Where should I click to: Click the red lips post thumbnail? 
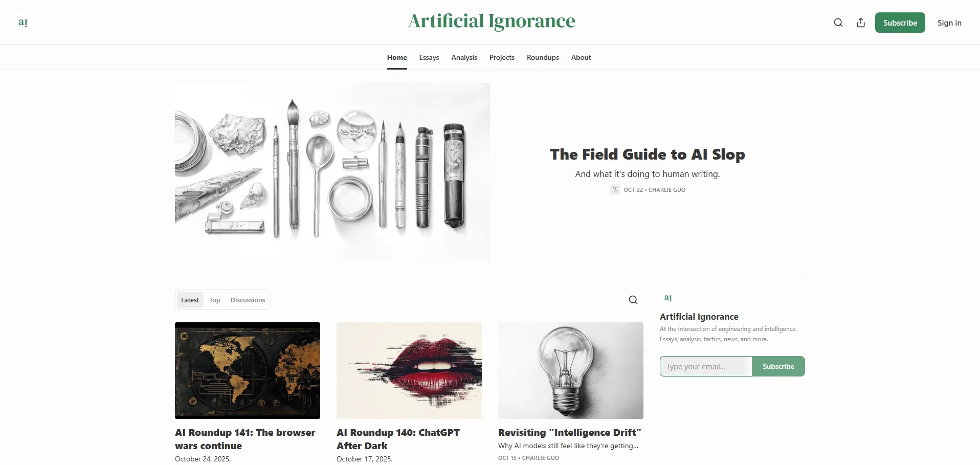click(x=409, y=370)
